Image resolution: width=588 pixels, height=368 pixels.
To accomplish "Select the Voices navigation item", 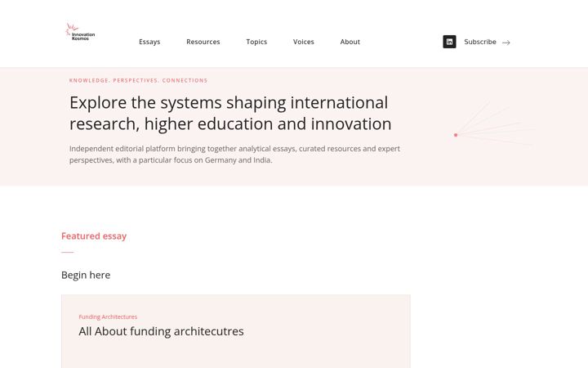I will 303,42.
